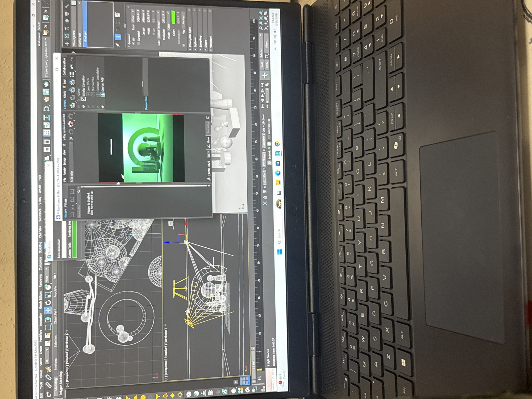Toggle the Temperature Map checkbox
The width and height of the screenshot is (532, 399).
(x=184, y=45)
